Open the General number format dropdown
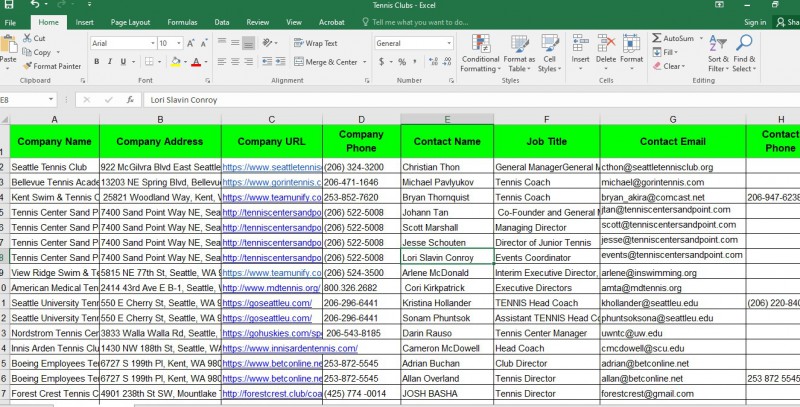Viewport: 800px width, 407px height. click(449, 43)
